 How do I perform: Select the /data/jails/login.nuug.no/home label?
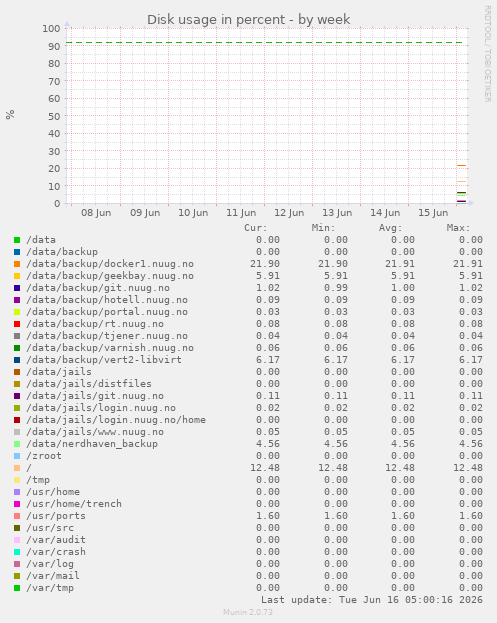pos(116,420)
